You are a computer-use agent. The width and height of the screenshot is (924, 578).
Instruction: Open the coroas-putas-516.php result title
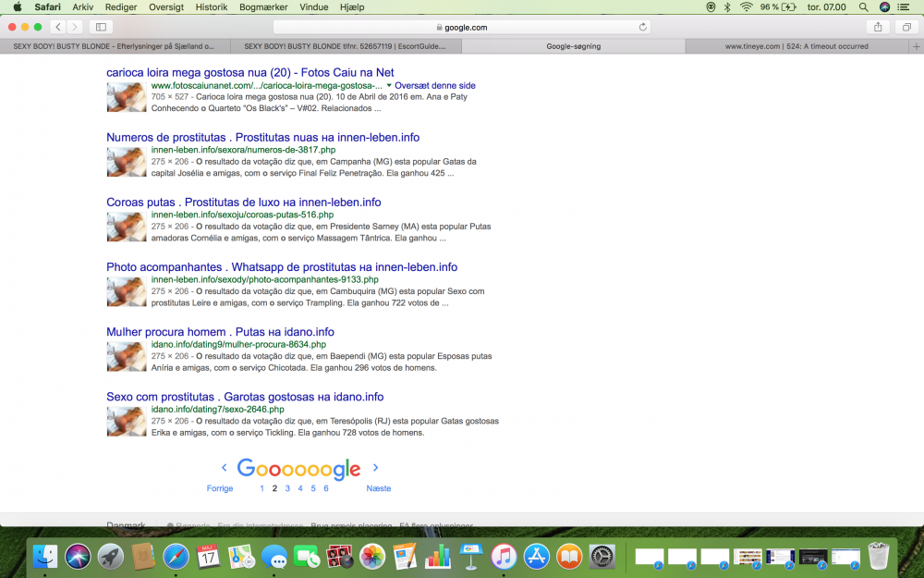click(243, 203)
